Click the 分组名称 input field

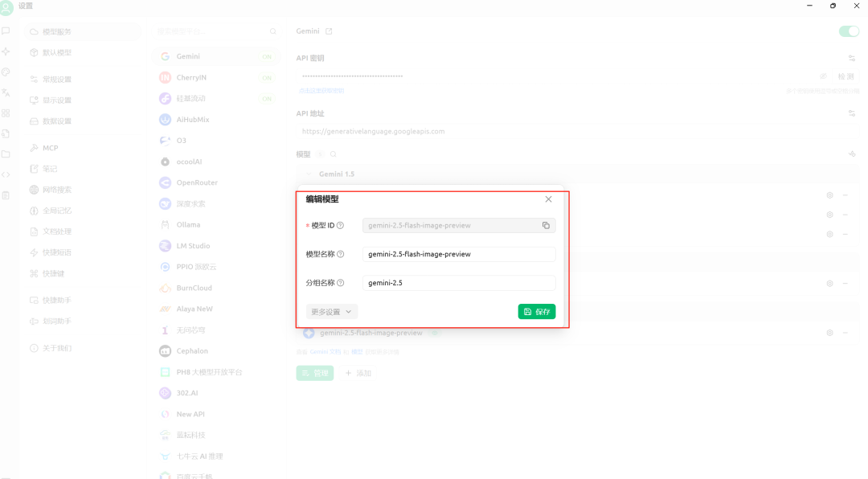coord(459,283)
